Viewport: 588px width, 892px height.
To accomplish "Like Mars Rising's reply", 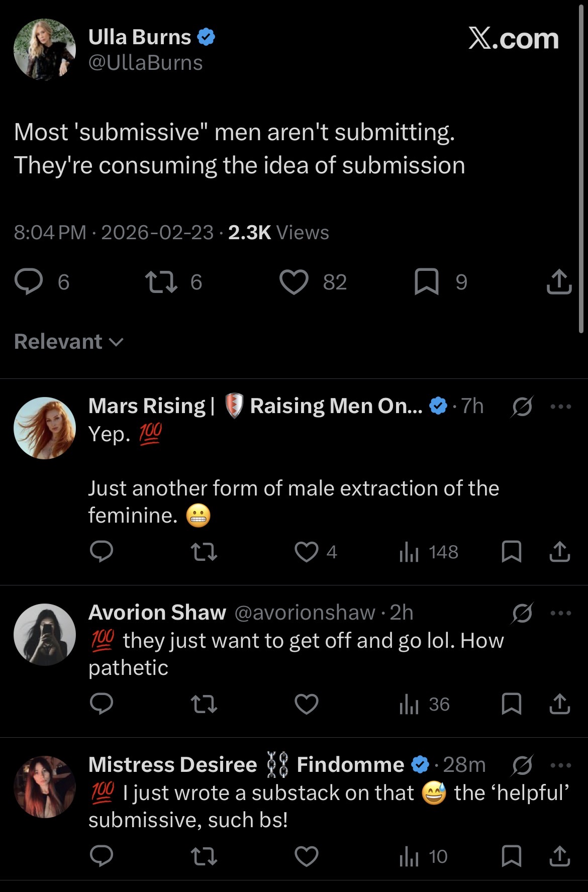I will tap(307, 552).
